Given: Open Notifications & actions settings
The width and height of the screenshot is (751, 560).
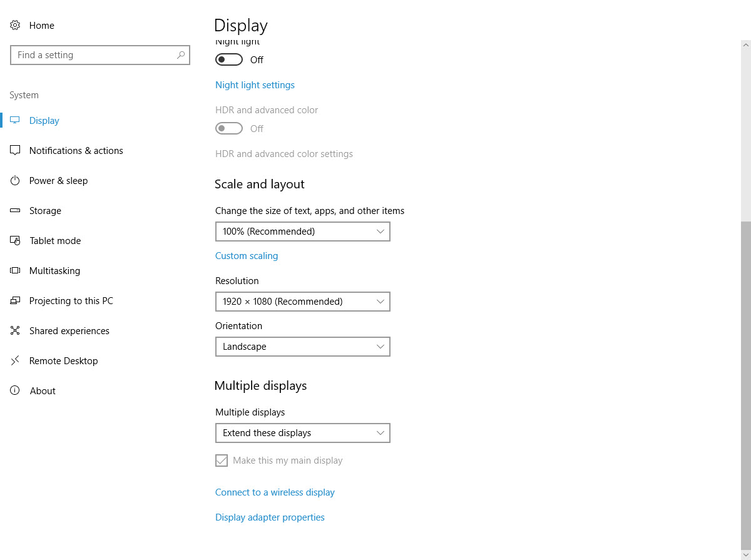Looking at the screenshot, I should click(x=15, y=150).
